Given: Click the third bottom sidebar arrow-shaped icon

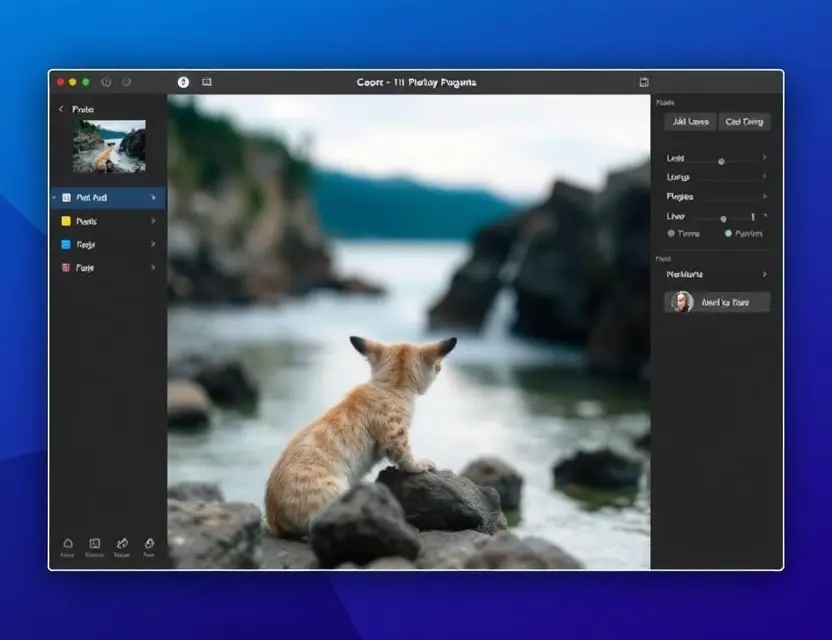Looking at the screenshot, I should (x=122, y=543).
